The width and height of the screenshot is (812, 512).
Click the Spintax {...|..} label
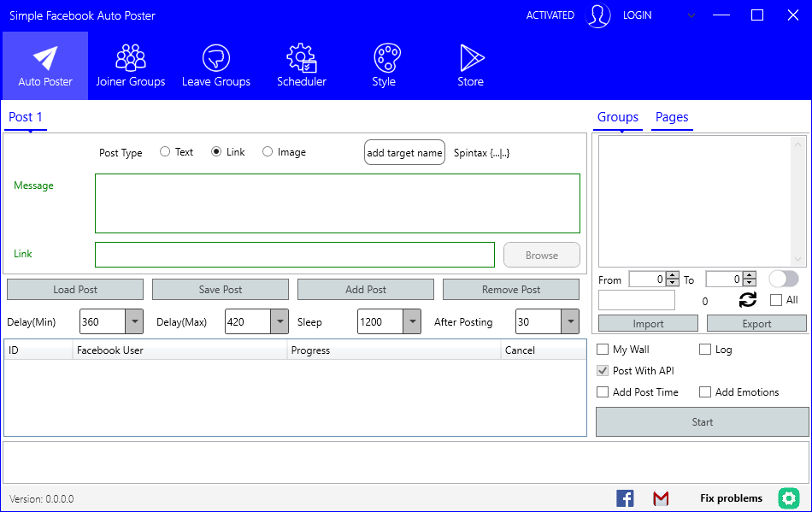[x=481, y=153]
